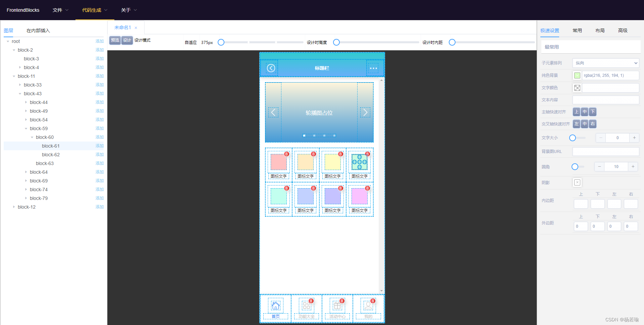Click the 功能大全 grid icon in the bottom bar
Viewport: 644px width, 325px height.
point(306,305)
